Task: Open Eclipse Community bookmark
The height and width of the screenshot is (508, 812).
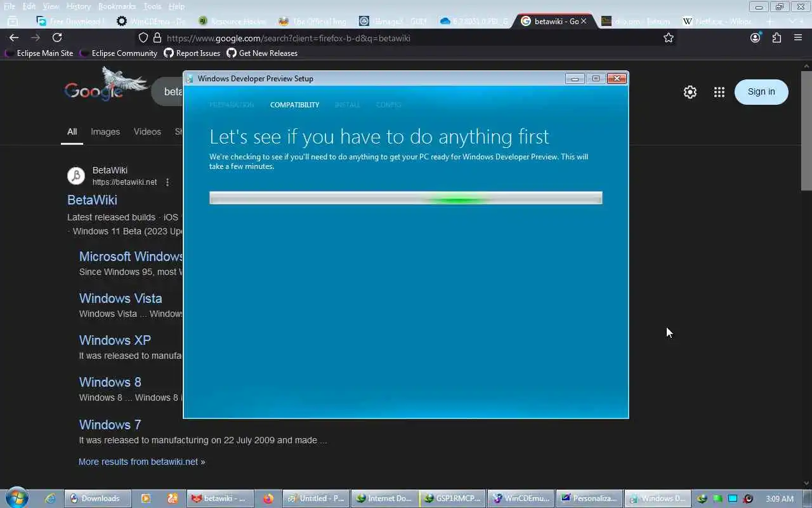Action: 118,53
